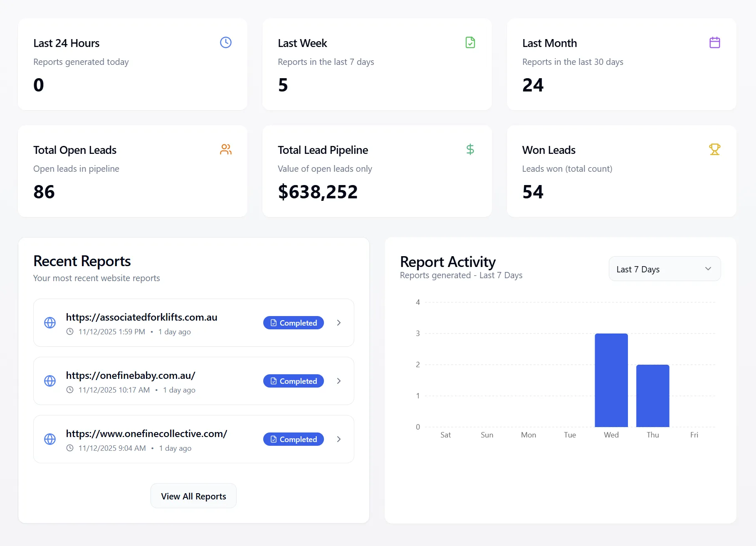
Task: Click the globe icon beside onefinebaby.com.au
Action: [50, 381]
